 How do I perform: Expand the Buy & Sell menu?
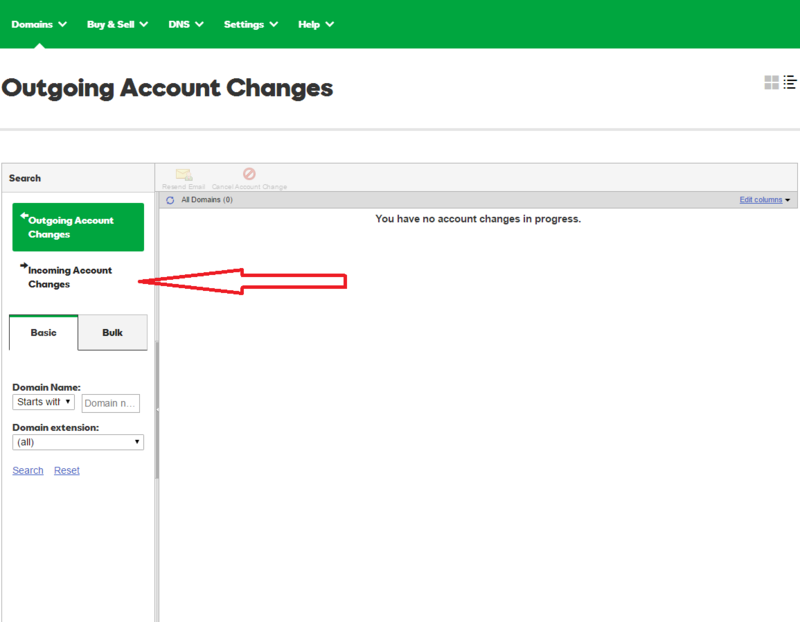117,24
